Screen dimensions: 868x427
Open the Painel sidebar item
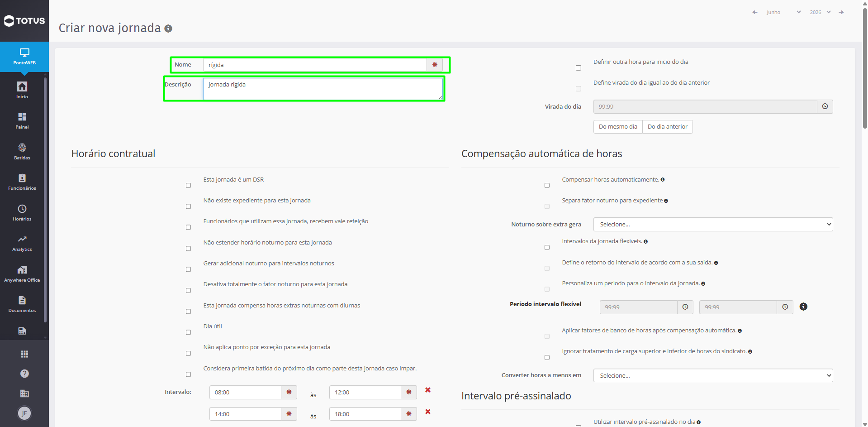22,121
